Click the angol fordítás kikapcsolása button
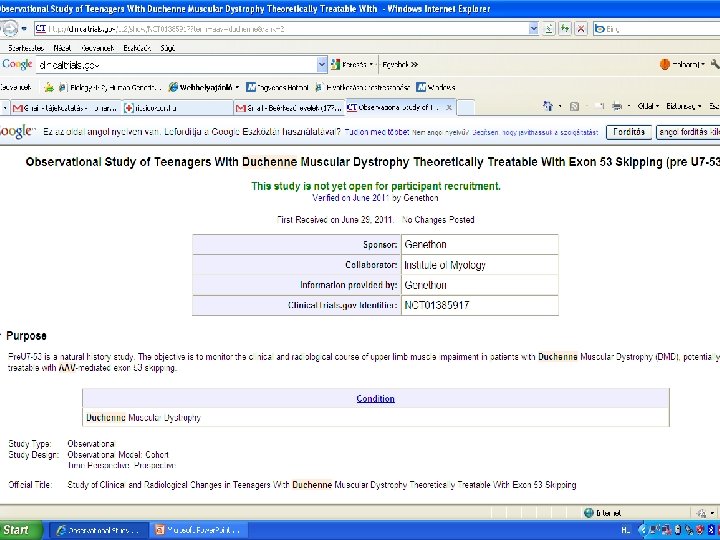 688,132
